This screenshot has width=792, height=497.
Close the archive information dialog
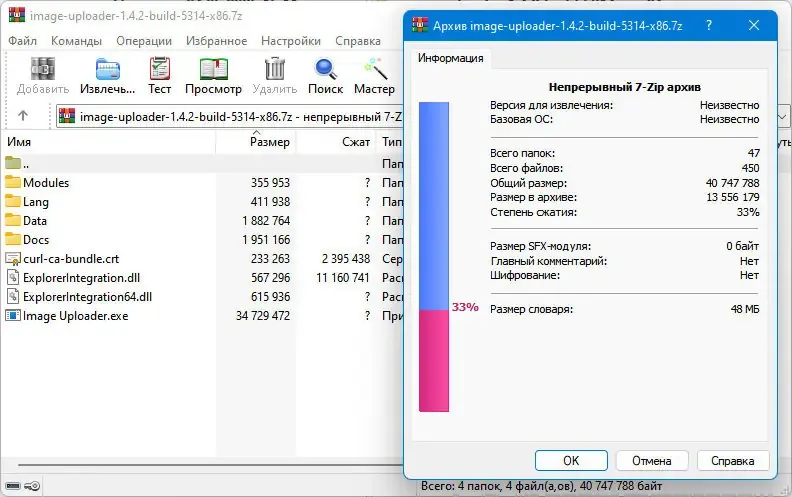coord(754,25)
